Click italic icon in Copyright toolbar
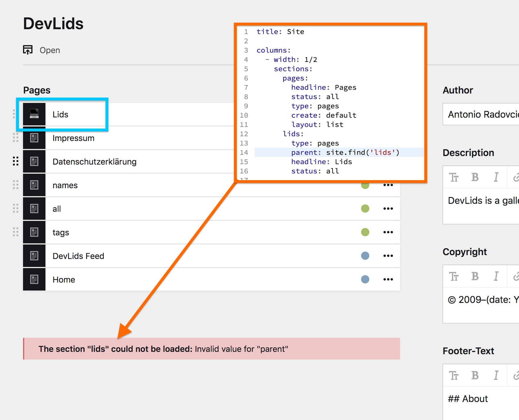The height and width of the screenshot is (420, 519). point(496,276)
